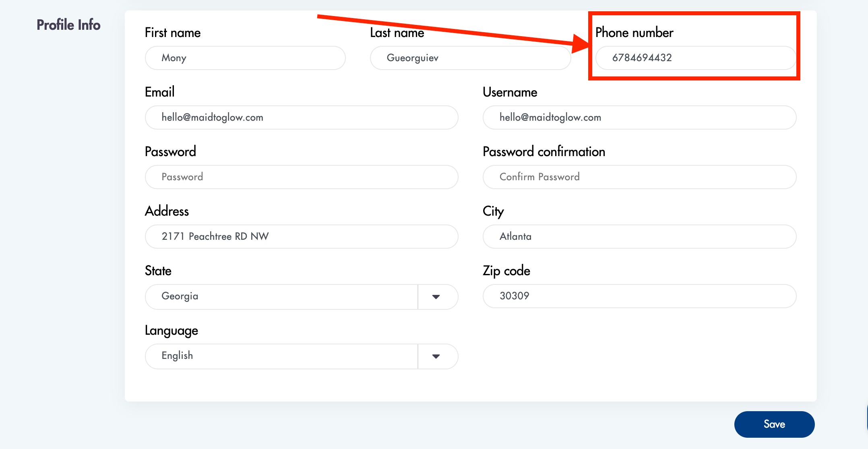Click the Zip code label text
Image resolution: width=868 pixels, height=449 pixels.
tap(506, 271)
